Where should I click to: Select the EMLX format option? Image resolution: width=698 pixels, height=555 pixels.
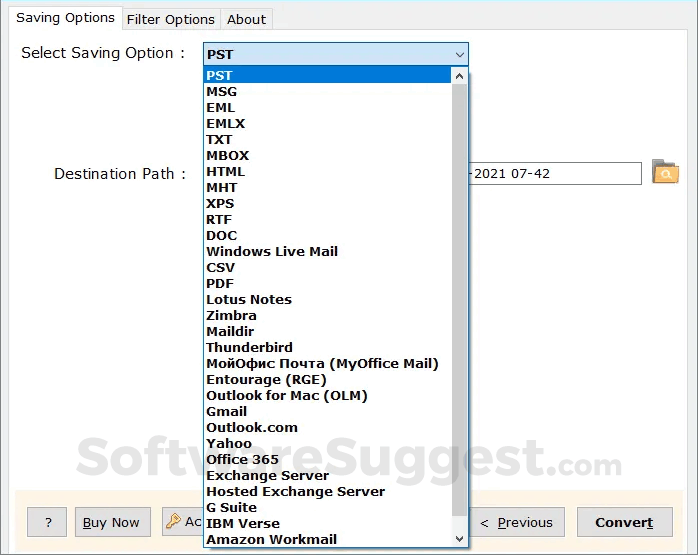(x=327, y=123)
